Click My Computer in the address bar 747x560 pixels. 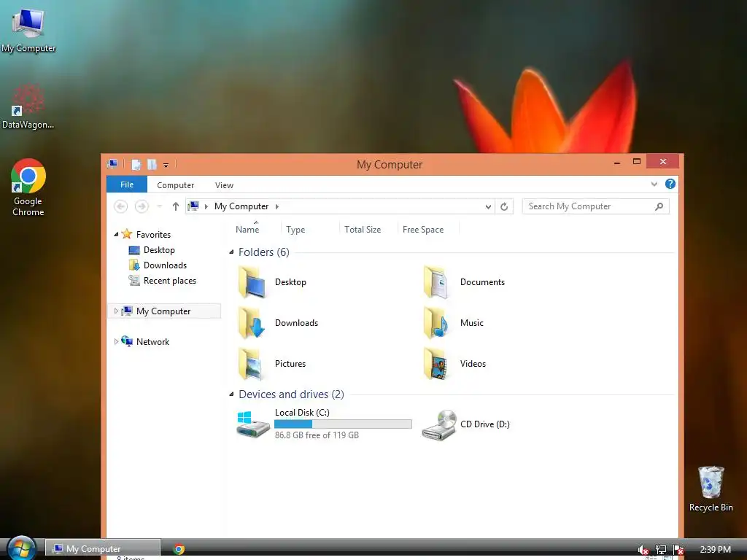241,206
